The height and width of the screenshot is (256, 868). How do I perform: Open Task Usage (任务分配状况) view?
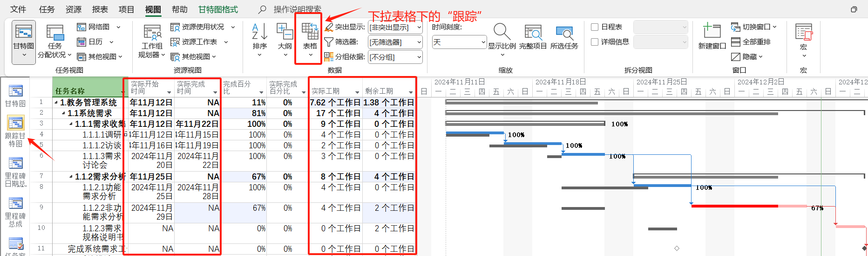(54, 42)
